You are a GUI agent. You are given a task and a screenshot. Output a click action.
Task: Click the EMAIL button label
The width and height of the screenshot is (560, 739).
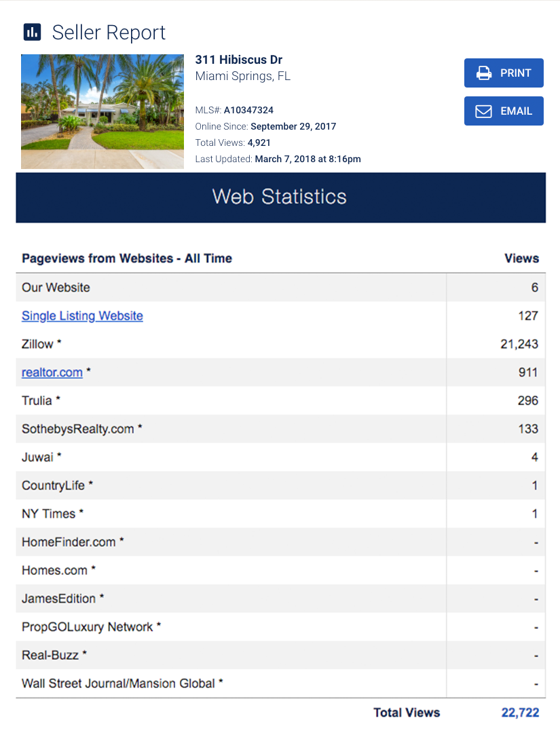click(x=516, y=111)
